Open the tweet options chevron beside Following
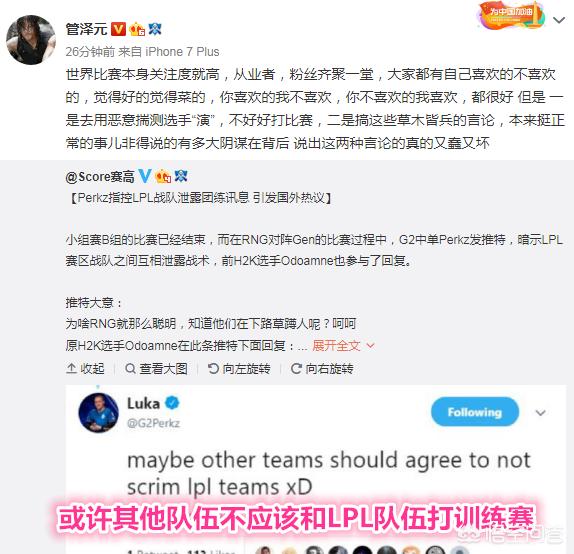Image resolution: width=574 pixels, height=554 pixels. (x=541, y=413)
